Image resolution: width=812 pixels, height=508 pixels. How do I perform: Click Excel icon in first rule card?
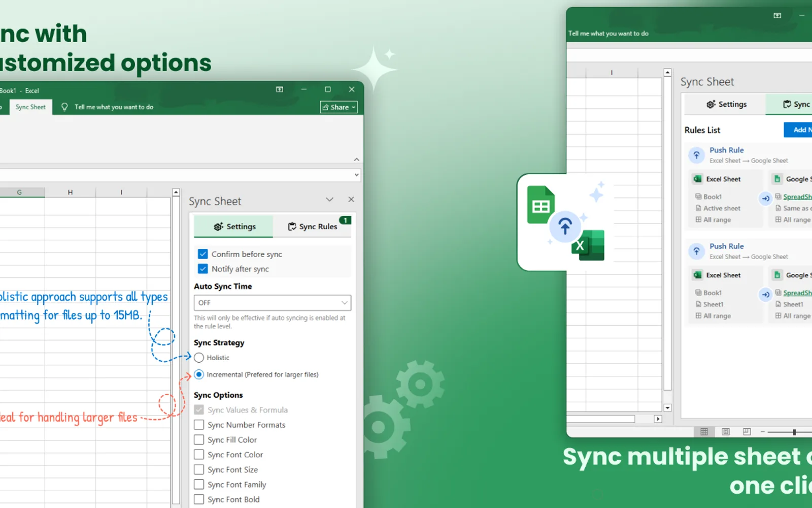click(698, 179)
